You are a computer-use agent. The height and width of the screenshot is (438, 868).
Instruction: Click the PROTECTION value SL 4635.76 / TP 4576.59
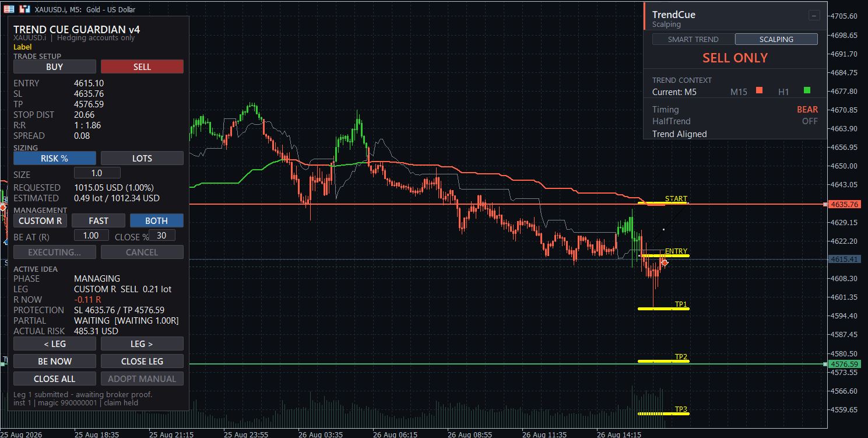(119, 310)
